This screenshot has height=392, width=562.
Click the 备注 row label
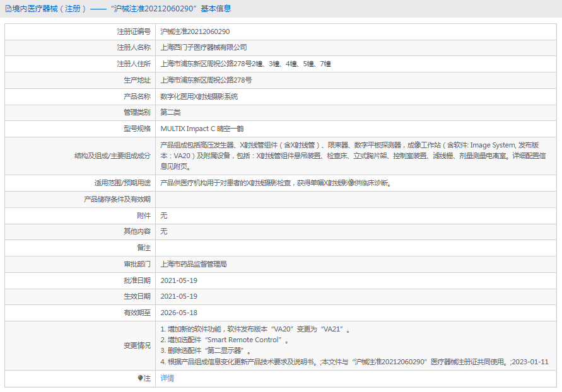point(144,248)
